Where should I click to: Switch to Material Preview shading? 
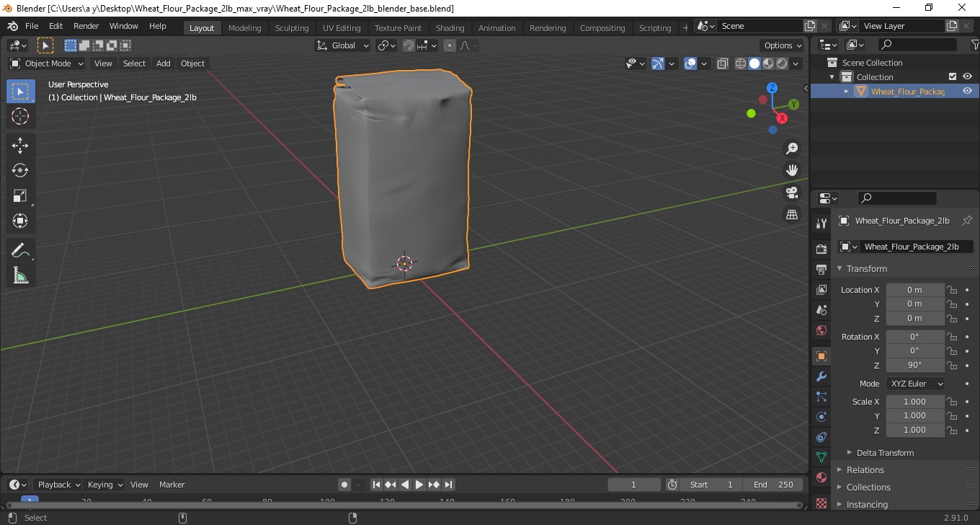pos(768,63)
